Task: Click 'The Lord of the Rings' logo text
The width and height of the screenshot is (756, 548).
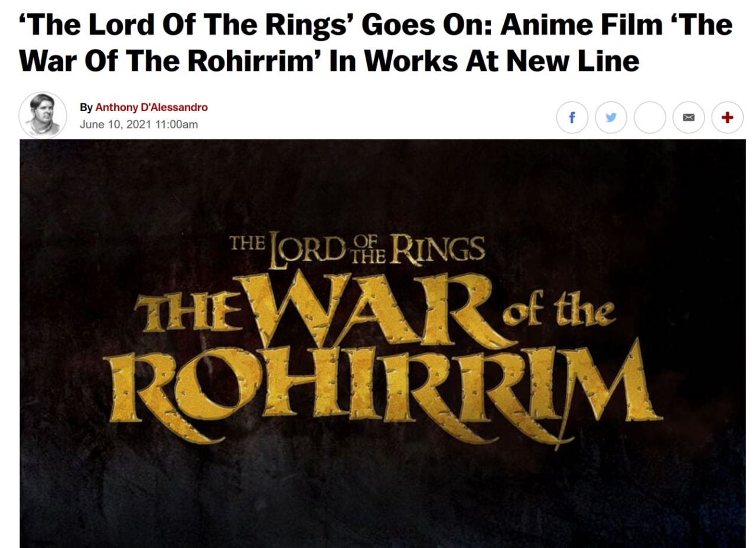Action: pos(357,250)
